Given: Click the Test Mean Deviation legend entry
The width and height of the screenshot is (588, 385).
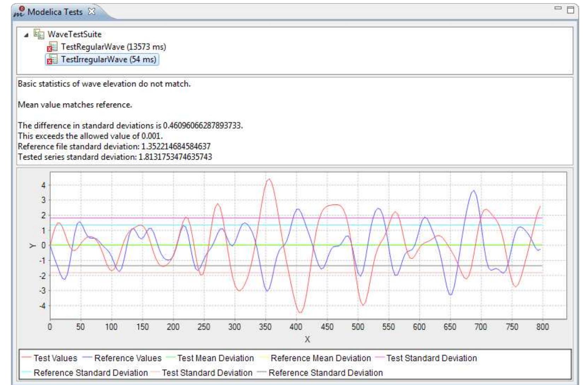Looking at the screenshot, I should point(210,358).
